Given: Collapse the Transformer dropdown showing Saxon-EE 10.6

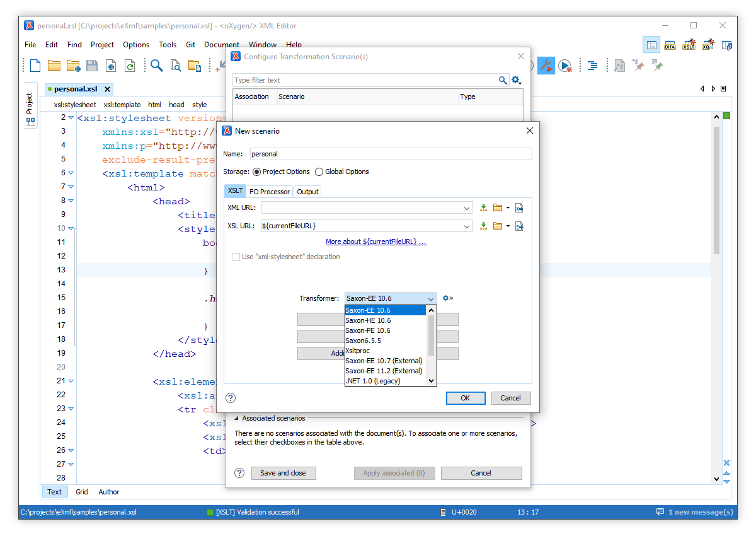Looking at the screenshot, I should [x=431, y=298].
